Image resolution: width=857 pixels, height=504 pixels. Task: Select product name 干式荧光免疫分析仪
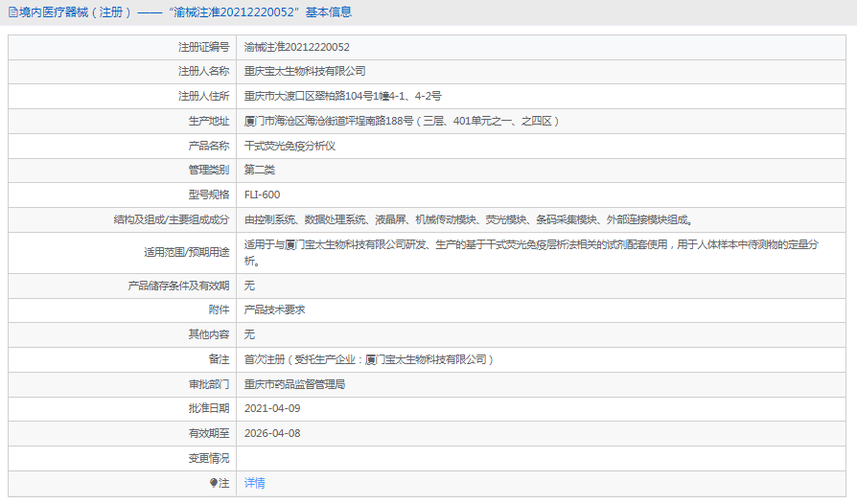(x=290, y=146)
